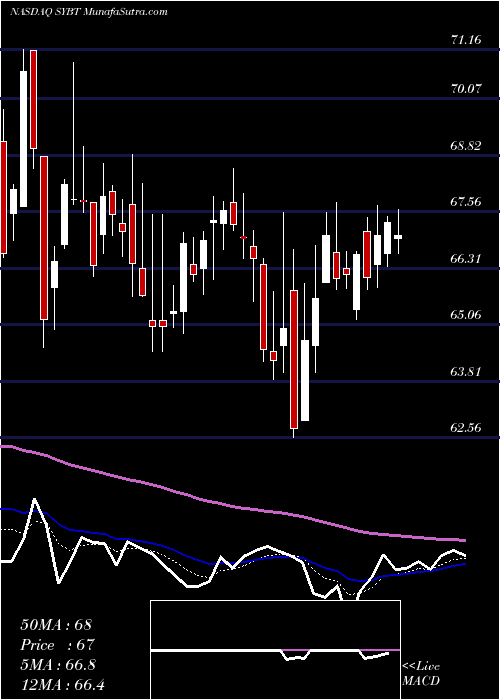Select the 70.07 price axis label
This screenshot has width=500, height=700.
466,89
